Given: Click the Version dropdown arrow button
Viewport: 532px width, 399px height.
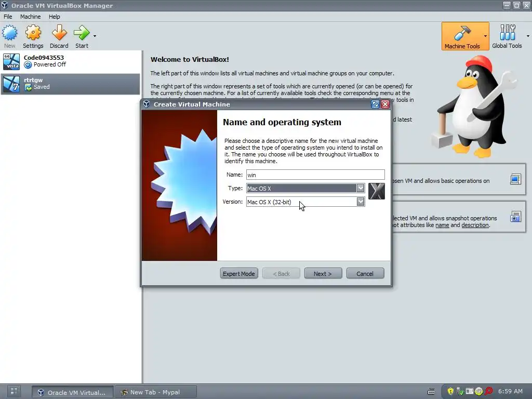Looking at the screenshot, I should pyautogui.click(x=361, y=202).
